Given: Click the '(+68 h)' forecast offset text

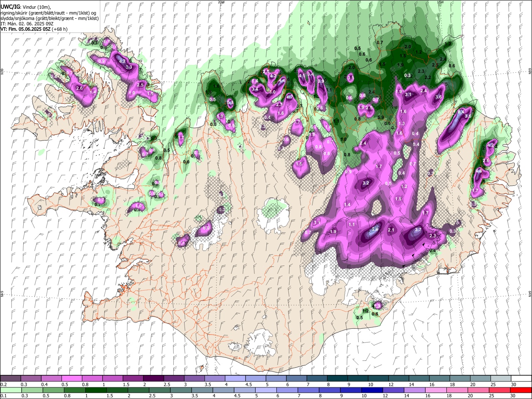Looking at the screenshot, I should pos(59,29).
